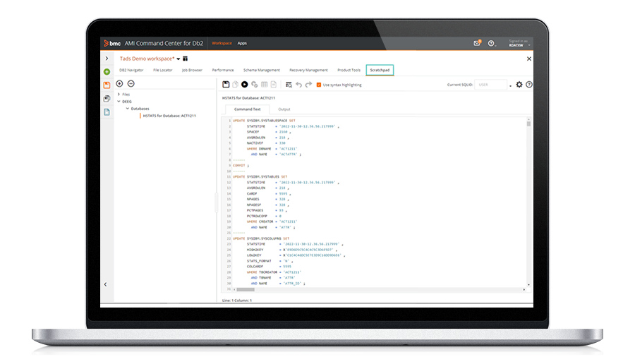Click the Save icon in Scratchpad toolbar

point(226,85)
